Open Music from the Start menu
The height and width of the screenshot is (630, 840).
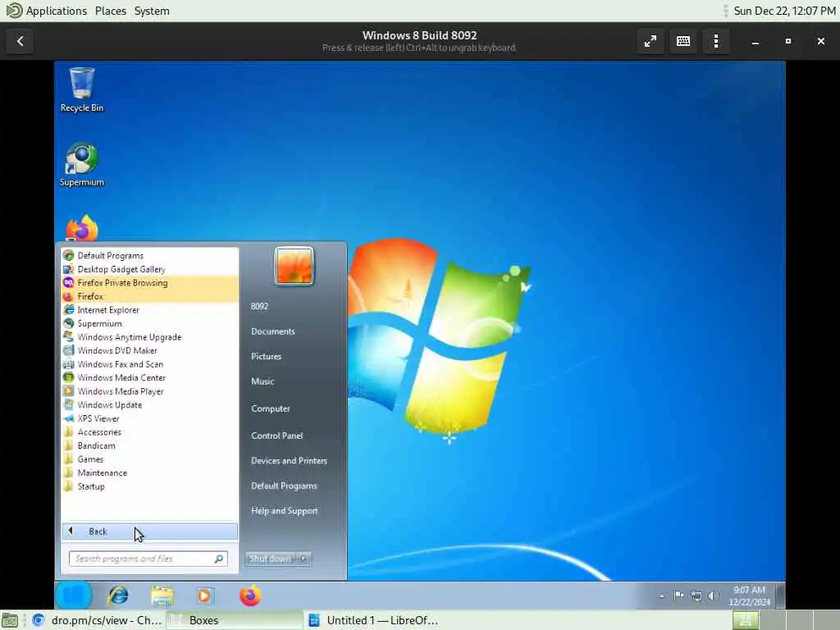pos(262,381)
